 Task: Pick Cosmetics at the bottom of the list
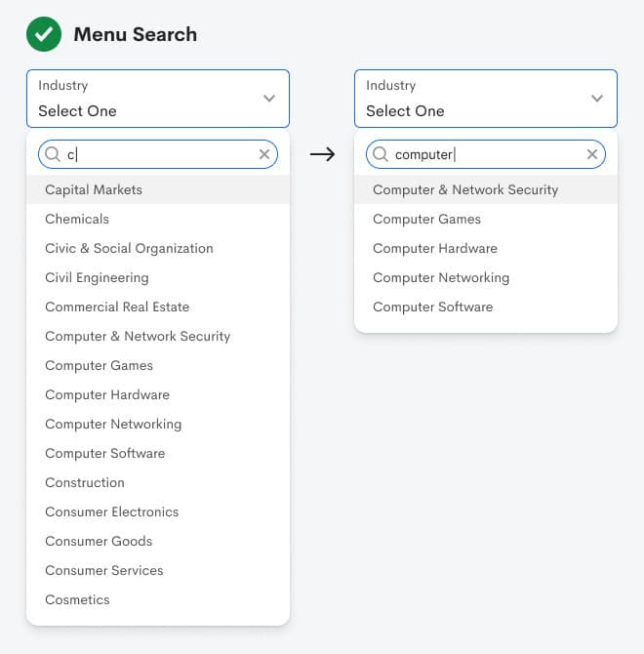point(77,599)
